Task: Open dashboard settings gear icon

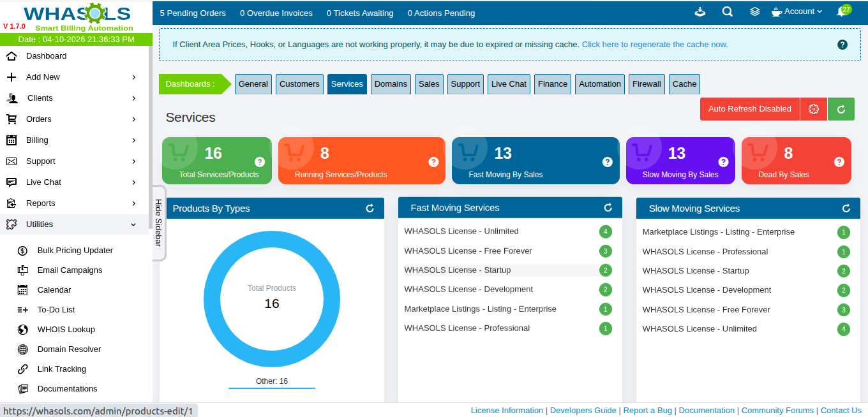Action: [x=813, y=109]
